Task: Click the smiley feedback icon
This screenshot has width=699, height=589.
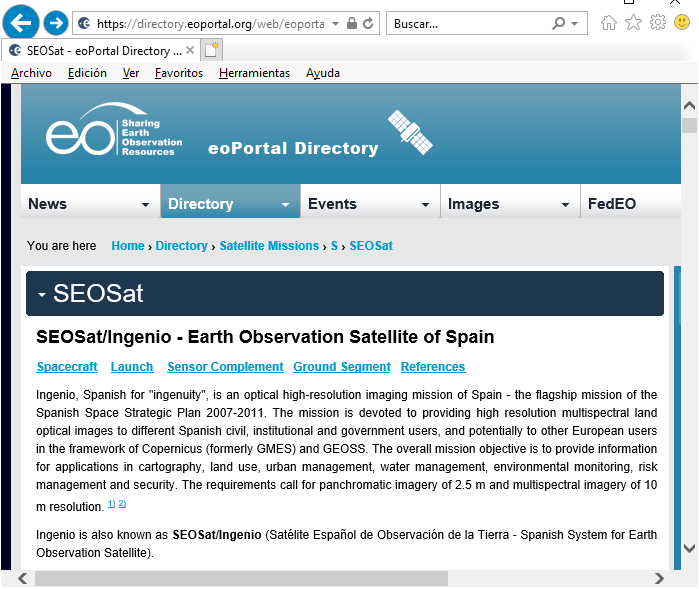Action: [x=682, y=22]
